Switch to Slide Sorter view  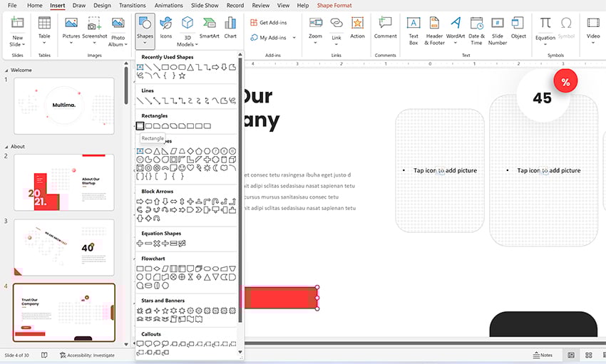click(589, 355)
